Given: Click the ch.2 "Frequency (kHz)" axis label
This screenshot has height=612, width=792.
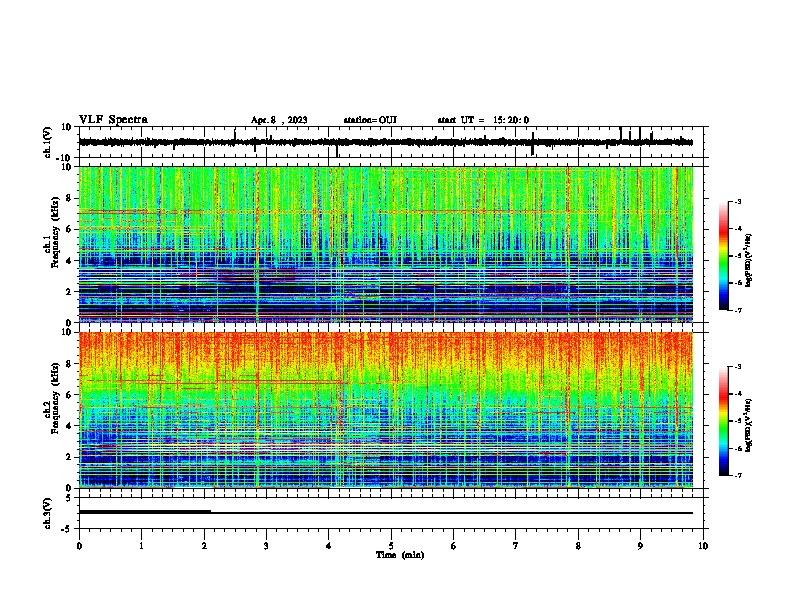Looking at the screenshot, I should pyautogui.click(x=55, y=398).
